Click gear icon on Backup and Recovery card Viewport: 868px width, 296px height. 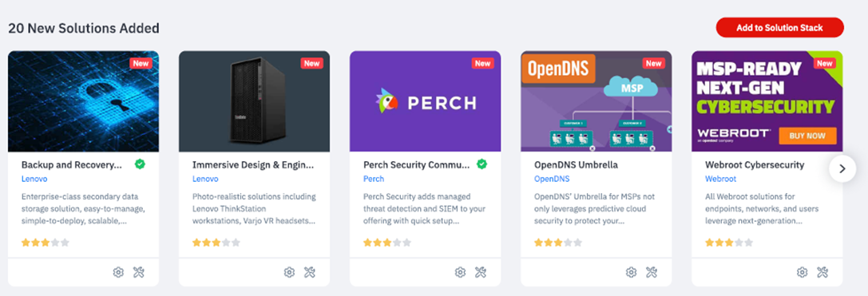tap(118, 272)
